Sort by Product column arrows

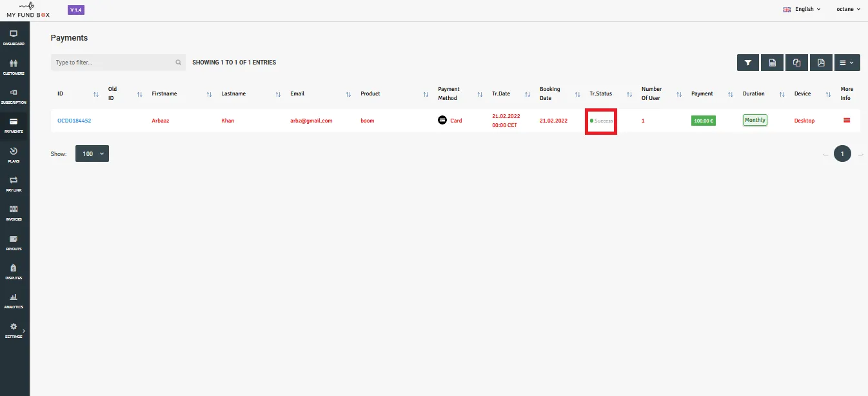coord(426,94)
